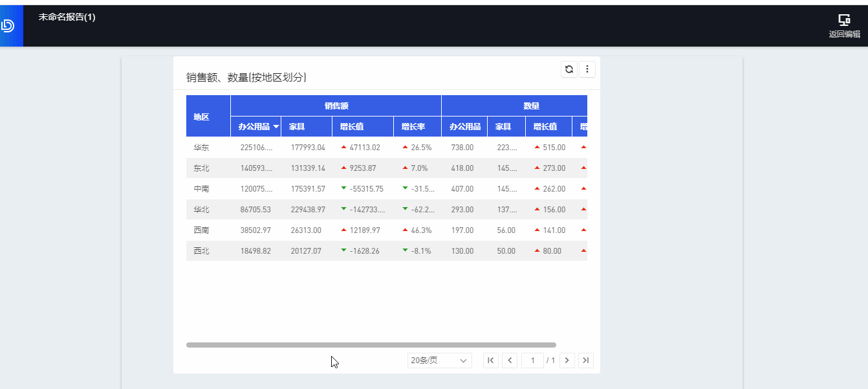The width and height of the screenshot is (868, 389).
Task: Select the 华东 row label
Action: tap(201, 148)
